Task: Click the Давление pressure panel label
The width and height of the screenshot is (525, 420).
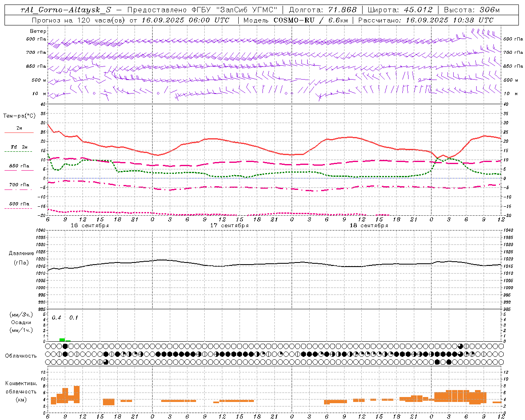Action: click(21, 253)
